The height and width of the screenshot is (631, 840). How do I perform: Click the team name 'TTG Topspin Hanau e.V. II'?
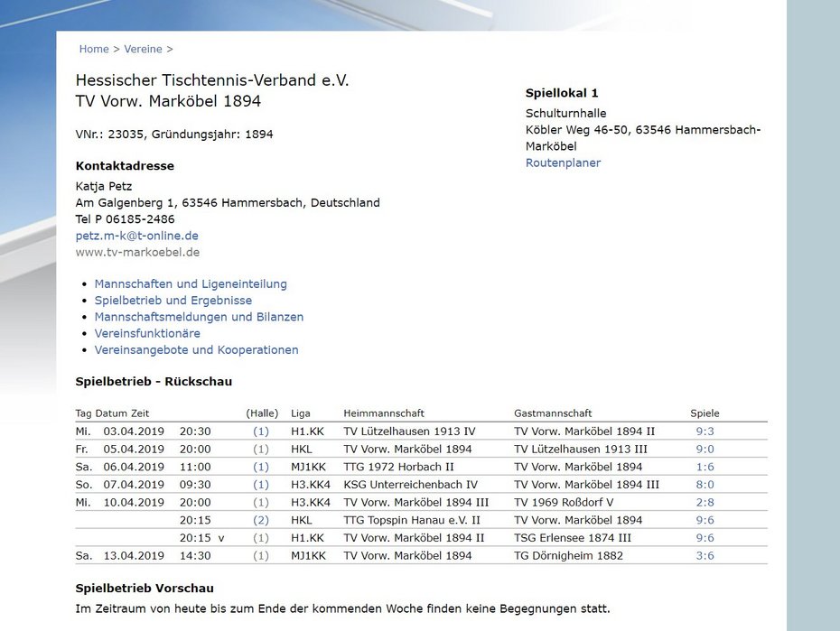coord(412,520)
